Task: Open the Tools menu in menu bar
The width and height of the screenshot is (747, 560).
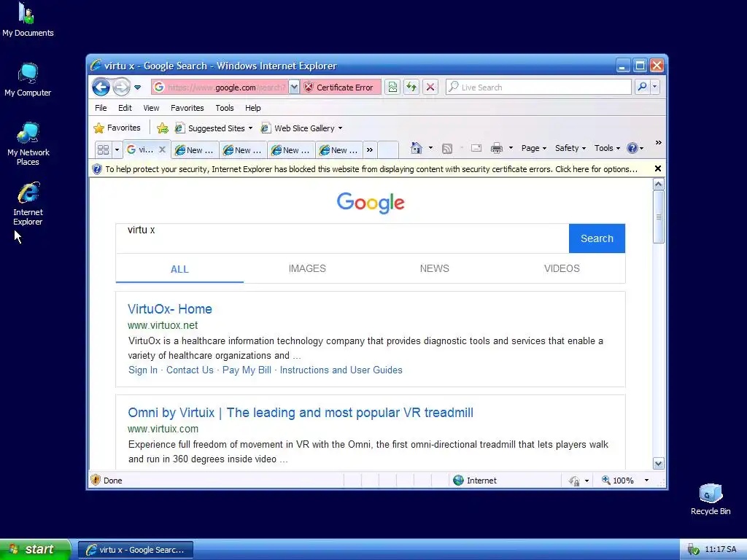Action: 225,108
